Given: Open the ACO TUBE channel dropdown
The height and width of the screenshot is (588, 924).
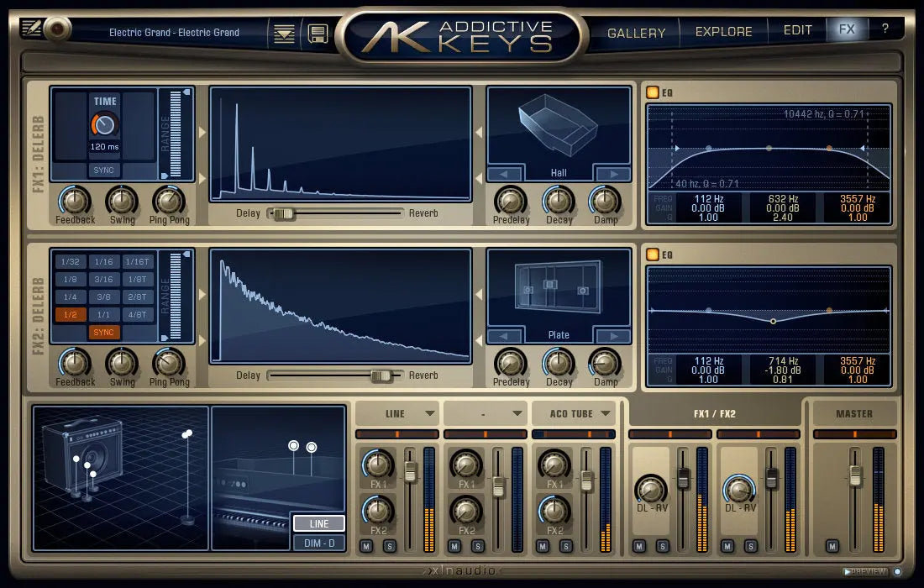Looking at the screenshot, I should click(x=574, y=412).
